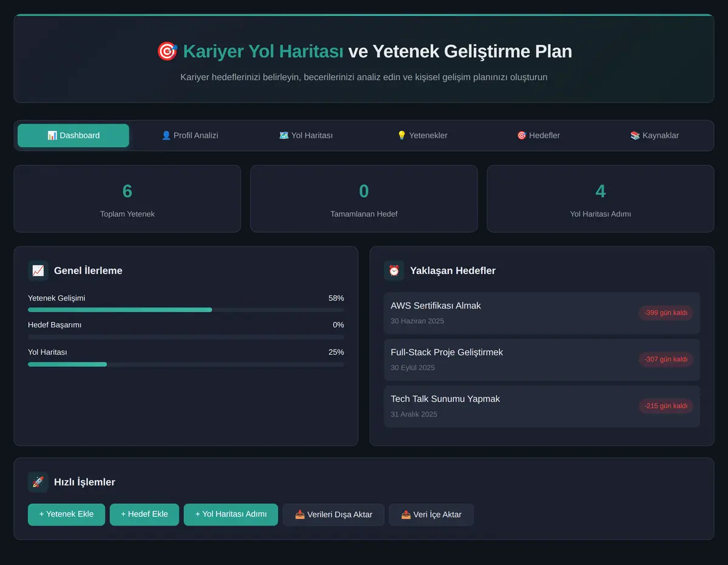Open the Kaynaklar tab
The height and width of the screenshot is (565, 728).
point(655,135)
